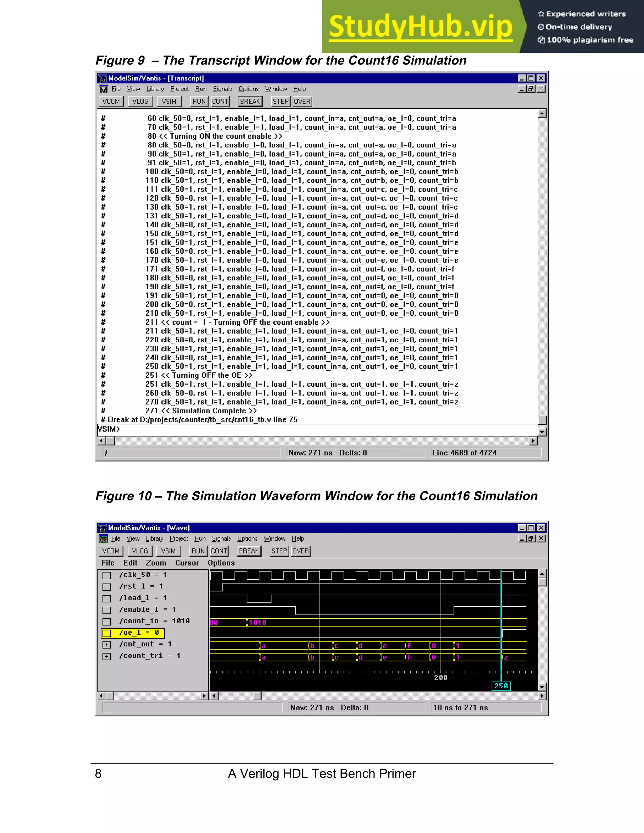Click Wave document icon in Wave menu bar

[x=103, y=538]
